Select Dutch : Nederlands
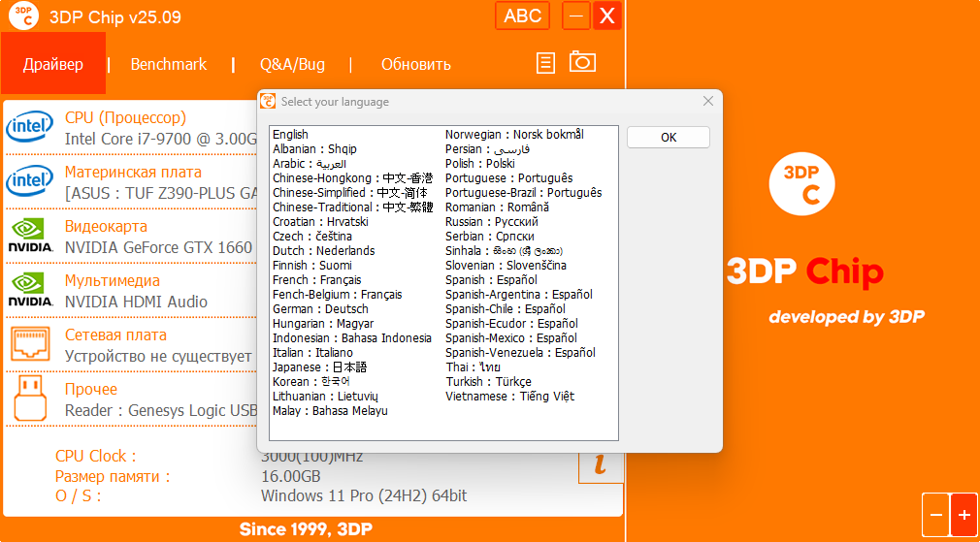 pos(324,250)
